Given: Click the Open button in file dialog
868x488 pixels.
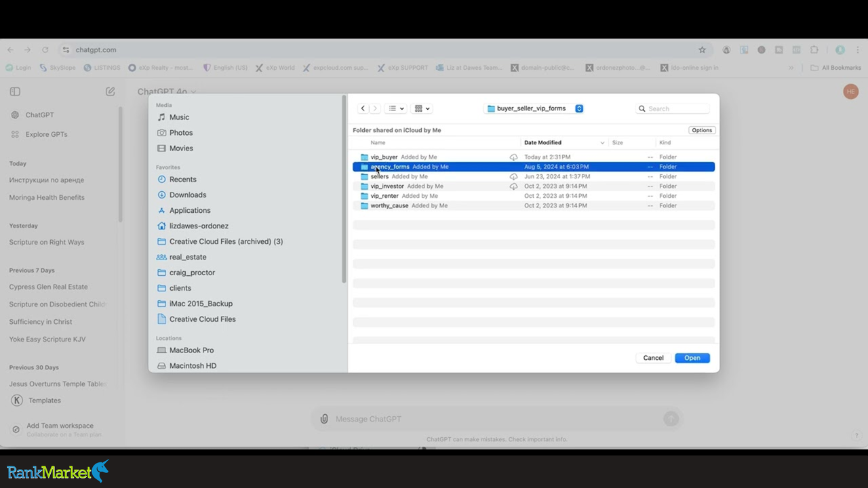Looking at the screenshot, I should [x=692, y=358].
